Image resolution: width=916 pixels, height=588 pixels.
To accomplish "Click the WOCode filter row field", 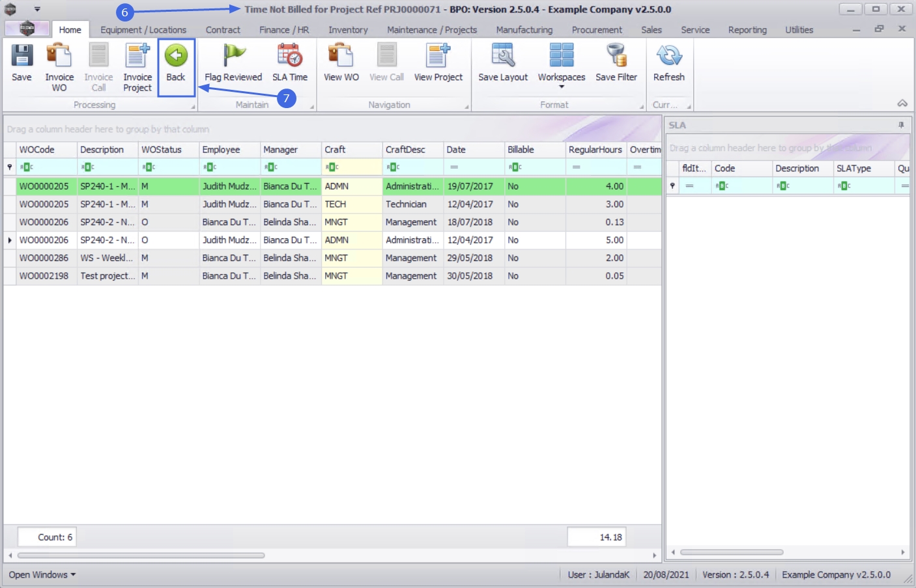I will coord(46,167).
